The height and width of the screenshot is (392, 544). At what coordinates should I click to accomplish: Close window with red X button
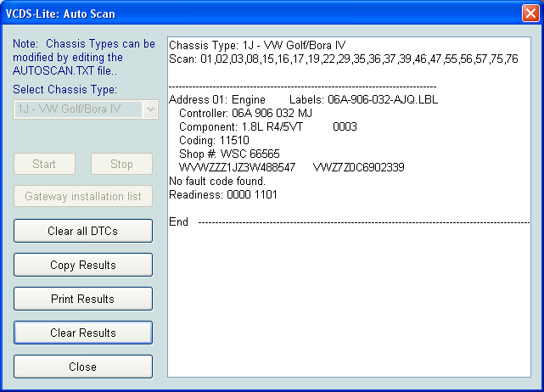click(x=530, y=14)
